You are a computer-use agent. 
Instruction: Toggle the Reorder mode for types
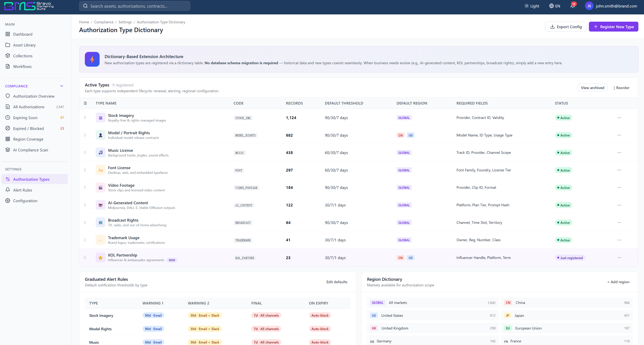[621, 88]
